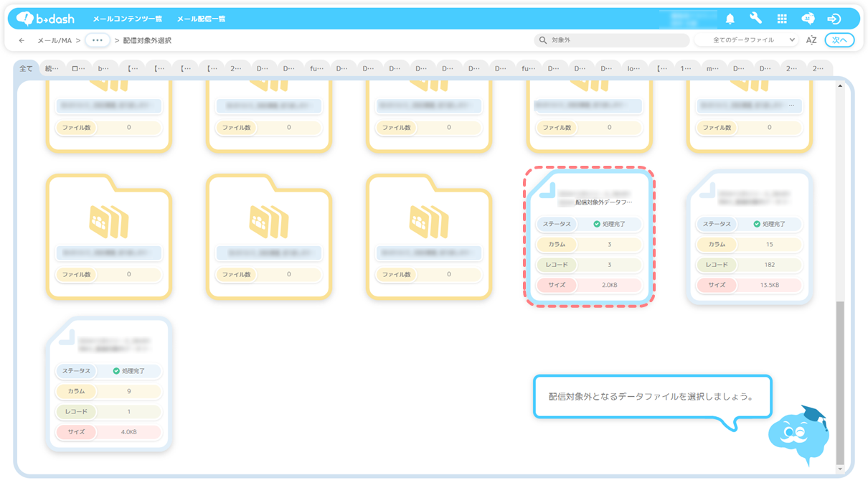Click the 次へ button

pos(839,40)
